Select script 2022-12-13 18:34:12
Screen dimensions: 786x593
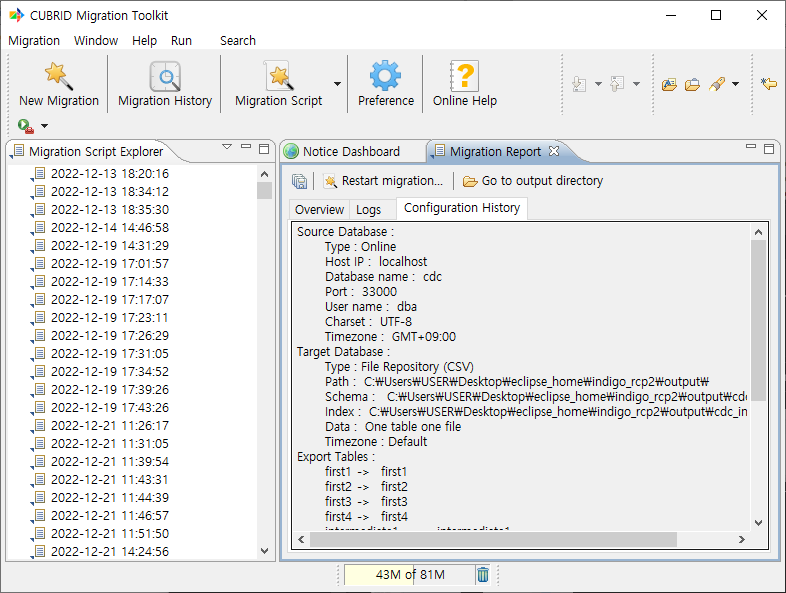(110, 191)
